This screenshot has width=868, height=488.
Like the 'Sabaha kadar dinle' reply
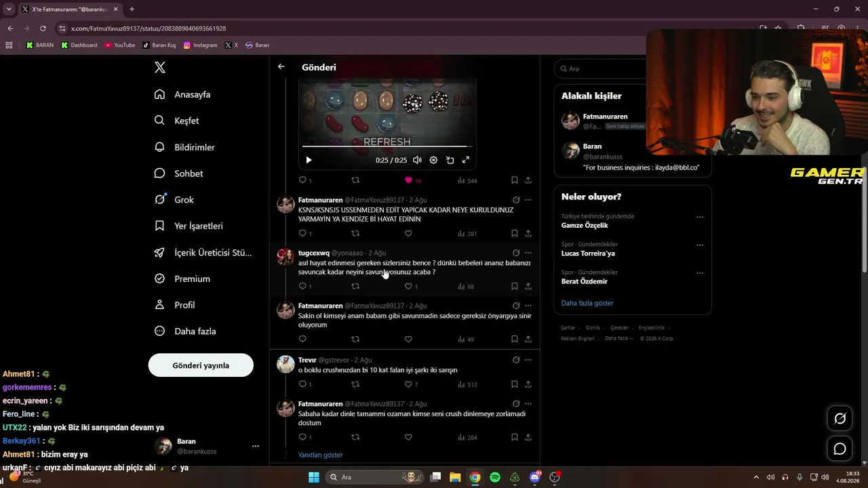pos(408,437)
